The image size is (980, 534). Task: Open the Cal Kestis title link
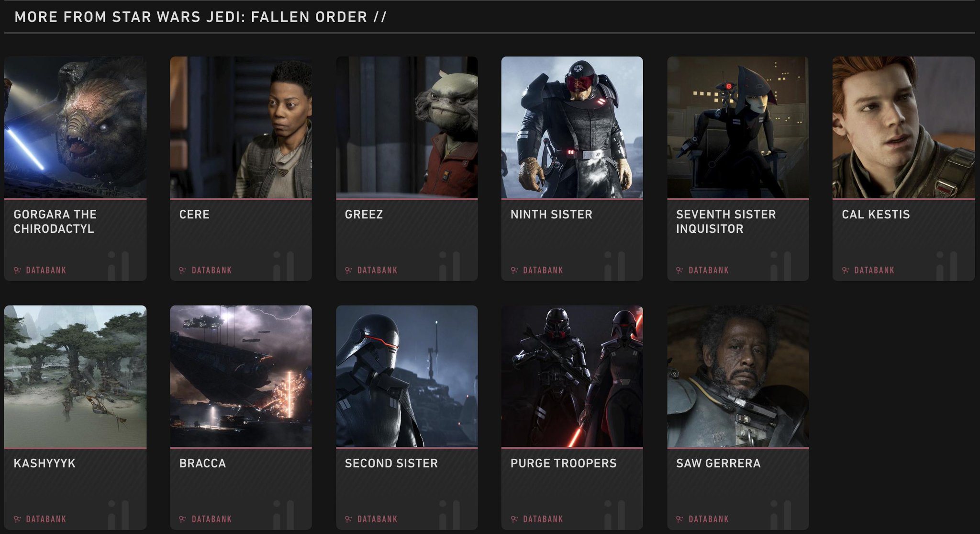[x=876, y=214]
